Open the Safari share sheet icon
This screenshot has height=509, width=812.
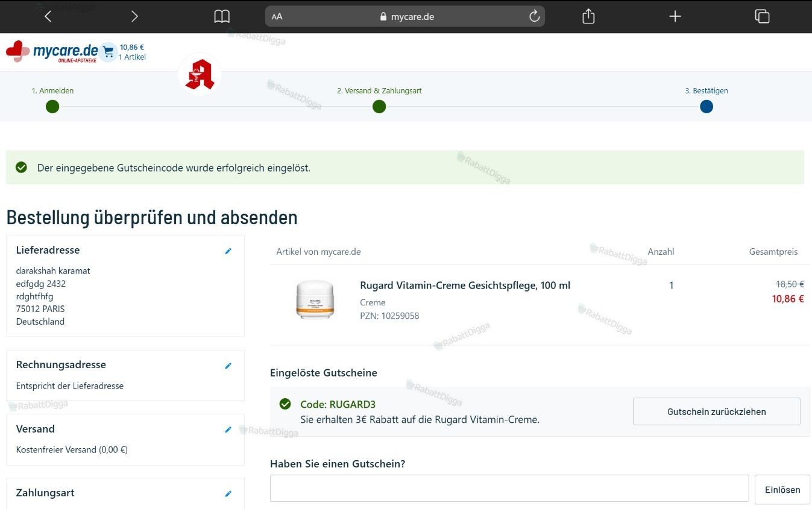coord(588,16)
